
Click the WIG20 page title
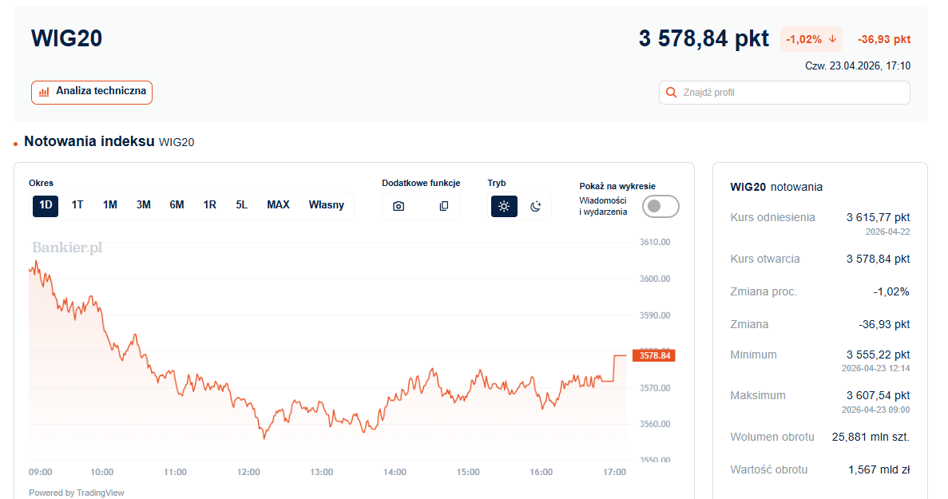click(67, 38)
